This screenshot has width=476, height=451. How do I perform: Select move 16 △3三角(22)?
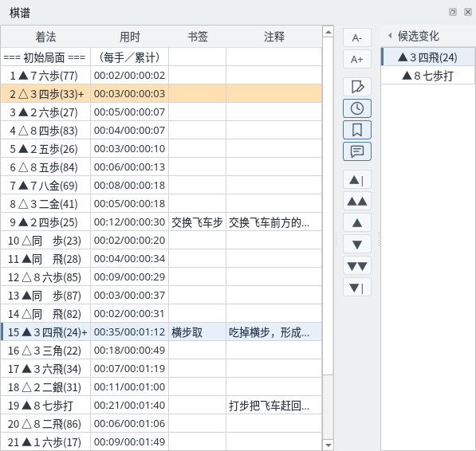(161, 351)
